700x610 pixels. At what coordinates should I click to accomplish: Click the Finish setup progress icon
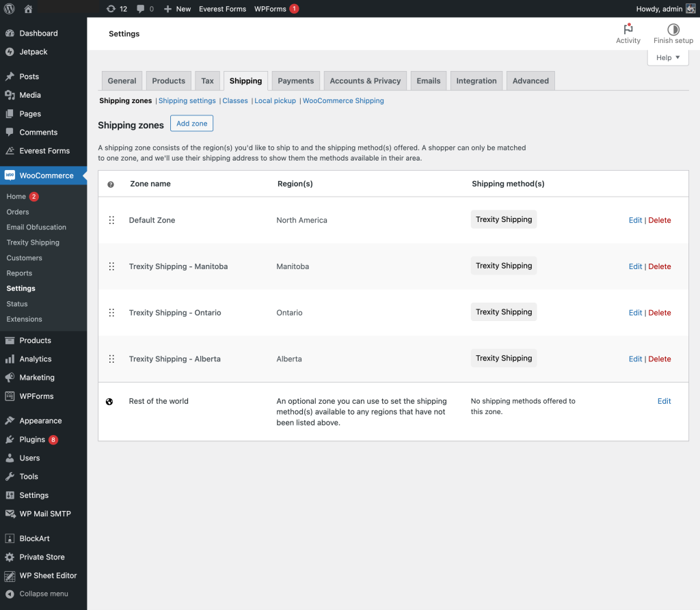pos(673,29)
